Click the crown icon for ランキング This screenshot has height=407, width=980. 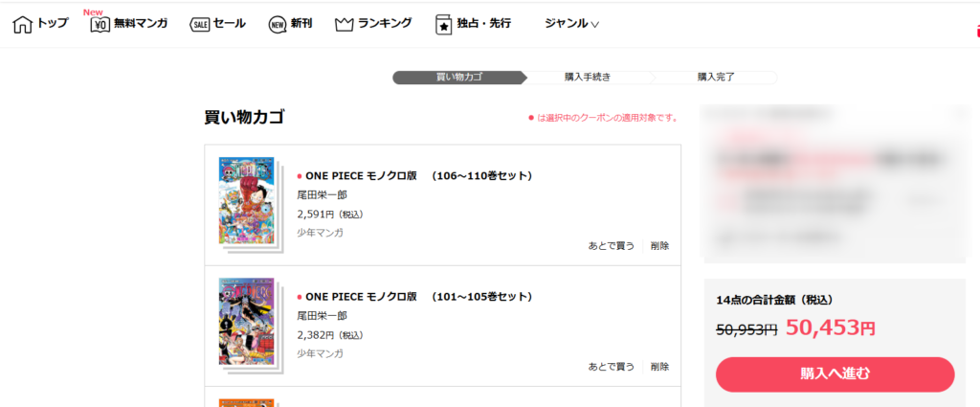345,25
